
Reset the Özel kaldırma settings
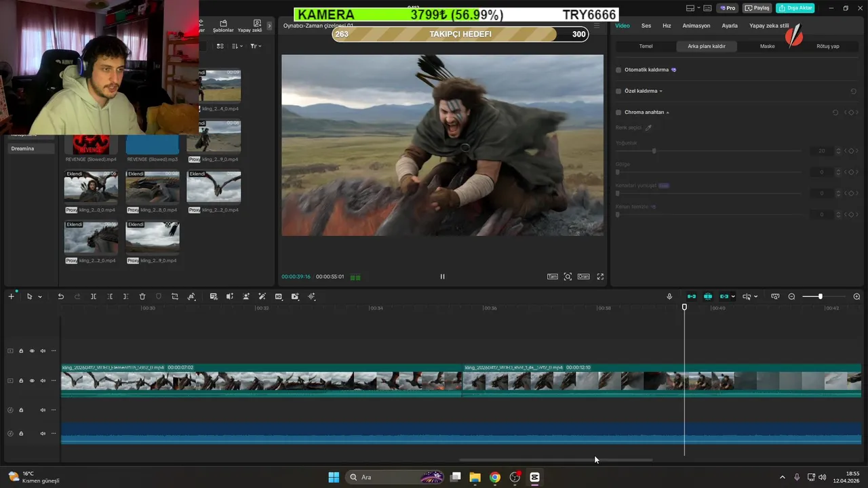click(853, 91)
